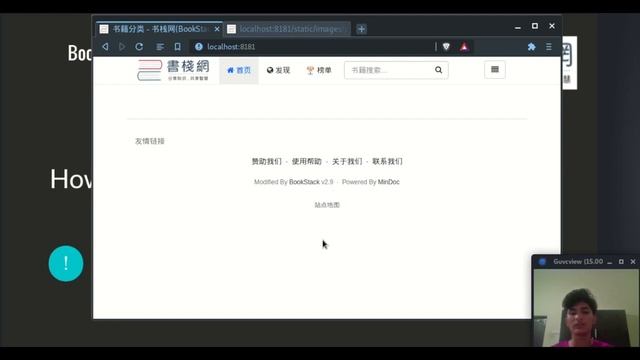The image size is (640, 360).
Task: Bookmark this page with the bookmark icon
Action: tap(178, 47)
